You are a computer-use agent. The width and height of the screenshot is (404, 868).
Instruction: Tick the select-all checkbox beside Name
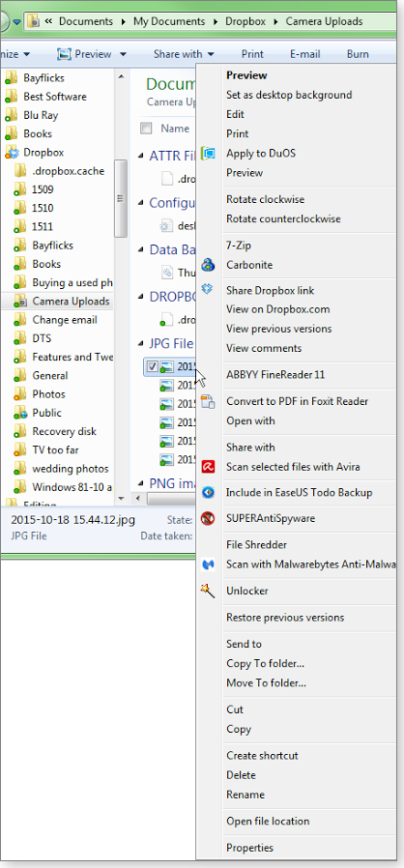point(146,129)
